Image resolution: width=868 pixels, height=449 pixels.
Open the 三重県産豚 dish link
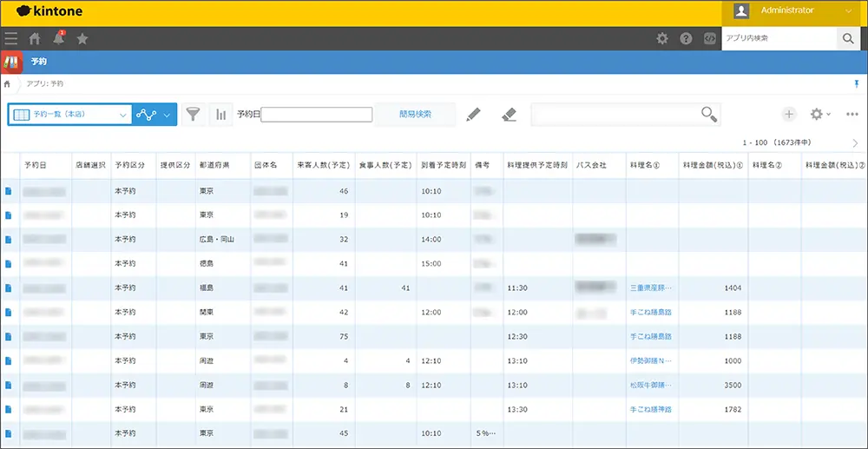[x=650, y=287]
